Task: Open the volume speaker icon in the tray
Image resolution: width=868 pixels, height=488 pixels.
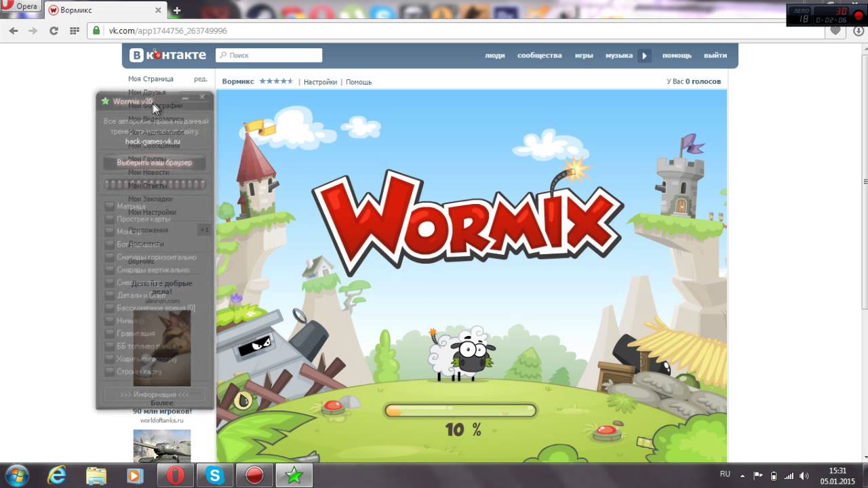Action: tap(804, 475)
